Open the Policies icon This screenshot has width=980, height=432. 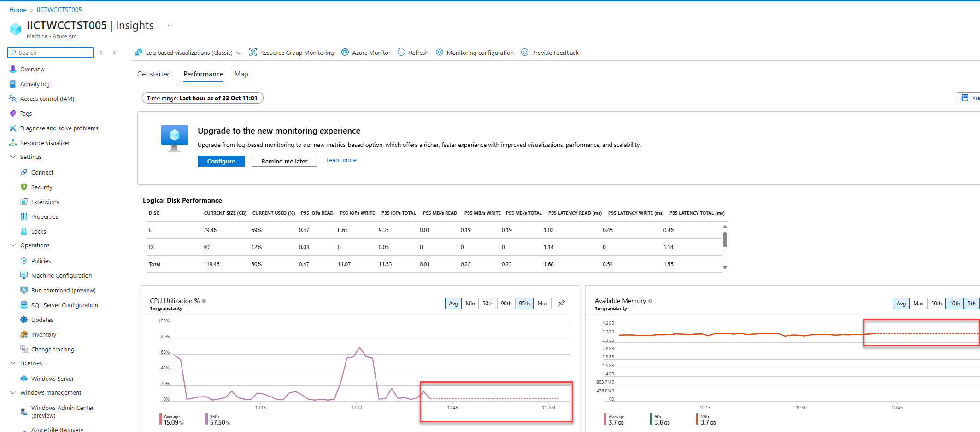click(24, 261)
